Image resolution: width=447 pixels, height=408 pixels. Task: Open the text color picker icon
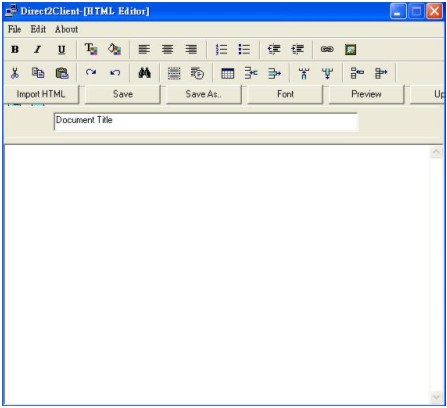point(91,49)
